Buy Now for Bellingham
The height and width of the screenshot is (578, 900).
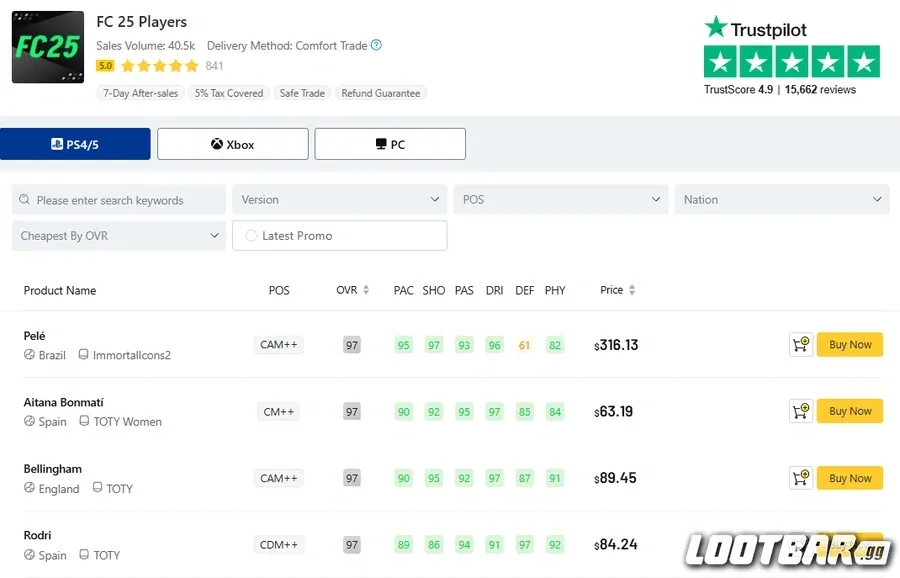tap(850, 478)
